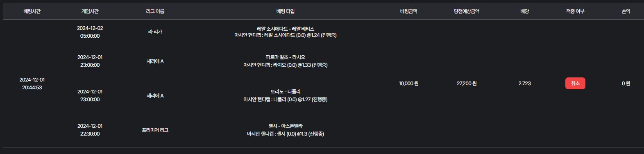
Task: Select the 10,000 원 bet amount cell
Action: coord(408,84)
